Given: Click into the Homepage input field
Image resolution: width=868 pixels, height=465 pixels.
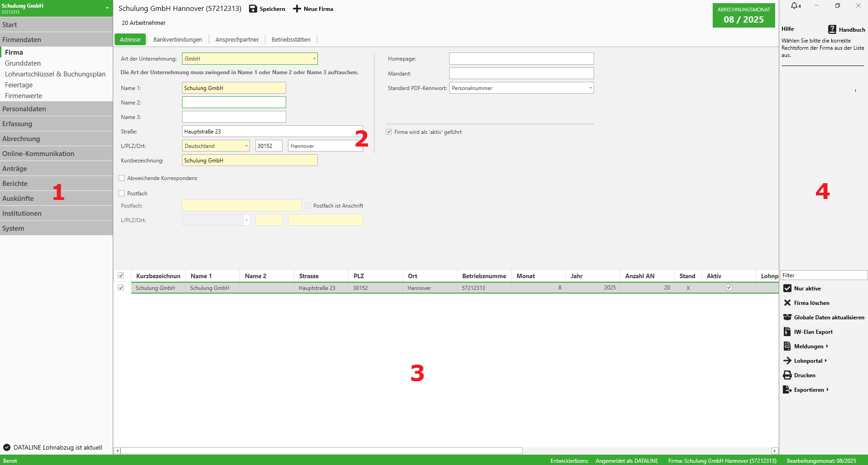Looking at the screenshot, I should (x=521, y=59).
